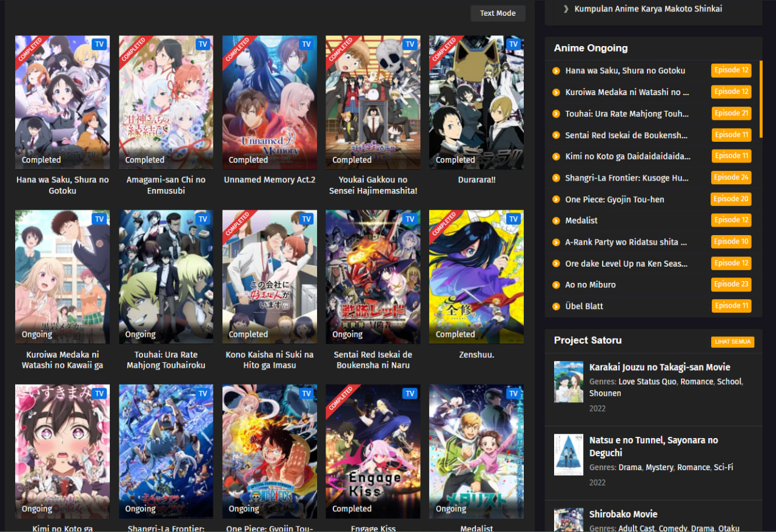Click the TV badge on Zenshuu. poster
776x532 pixels.
pyautogui.click(x=513, y=219)
